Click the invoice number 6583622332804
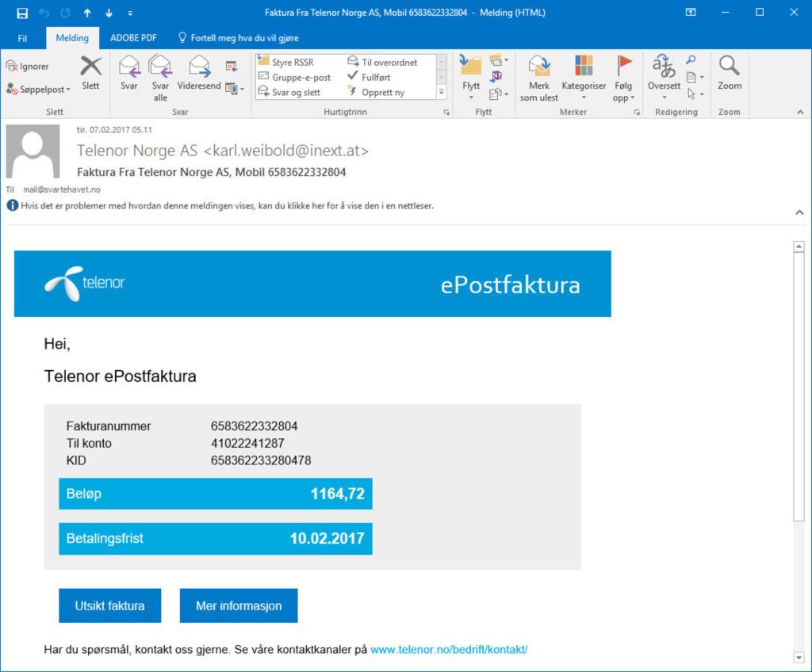The height and width of the screenshot is (672, 812). (x=255, y=426)
